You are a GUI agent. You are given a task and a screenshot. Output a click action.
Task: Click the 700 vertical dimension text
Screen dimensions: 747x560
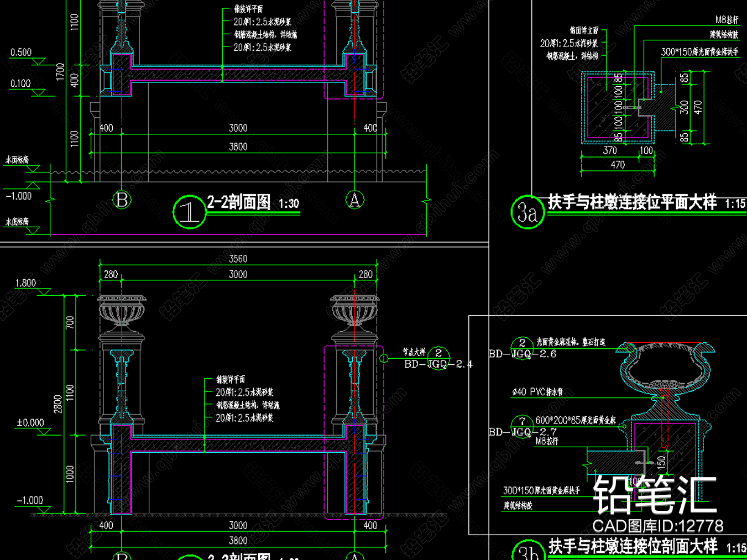coord(69,322)
